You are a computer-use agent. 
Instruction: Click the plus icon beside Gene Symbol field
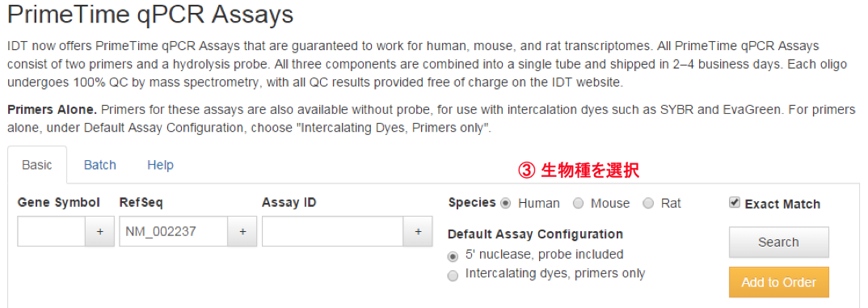pos(99,231)
